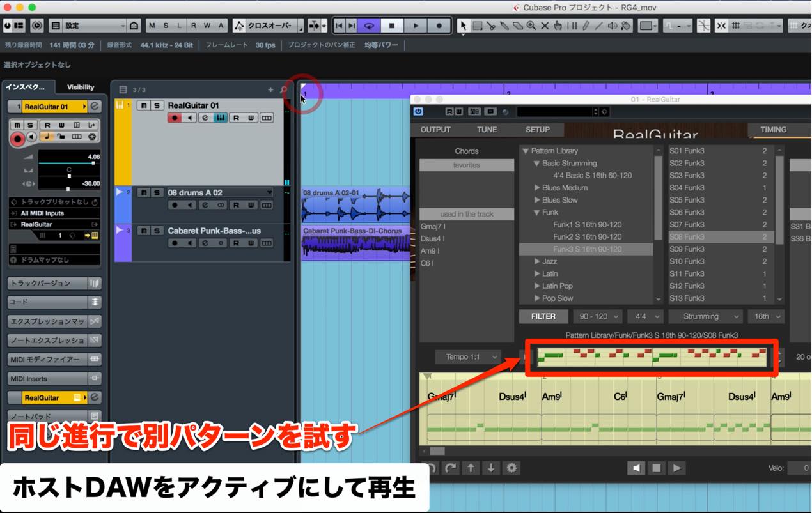
Task: Click the favorites chords button
Action: (x=467, y=165)
